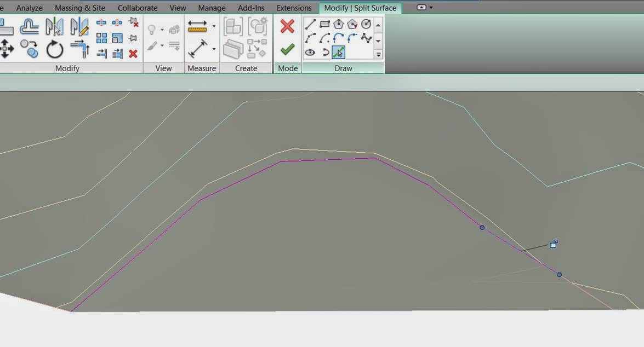Cancel the split with red X
644x347 pixels.
[287, 26]
